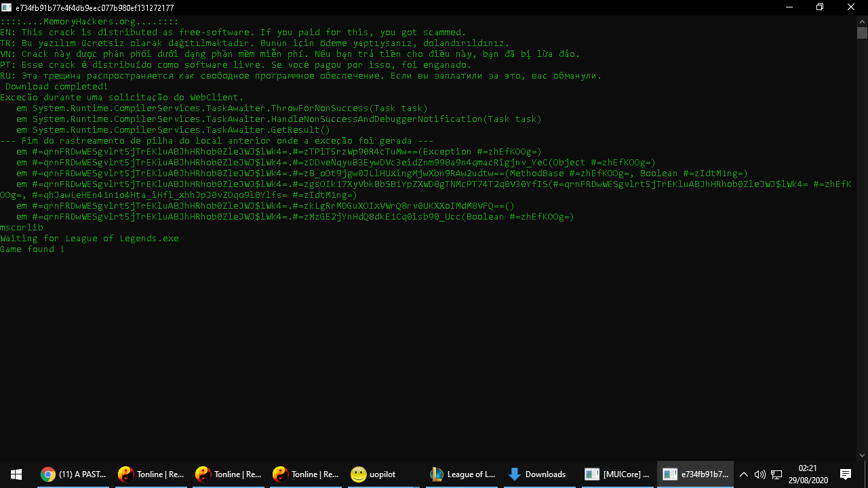Minimize the console window
Screen dimensions: 868x488
(789, 7)
